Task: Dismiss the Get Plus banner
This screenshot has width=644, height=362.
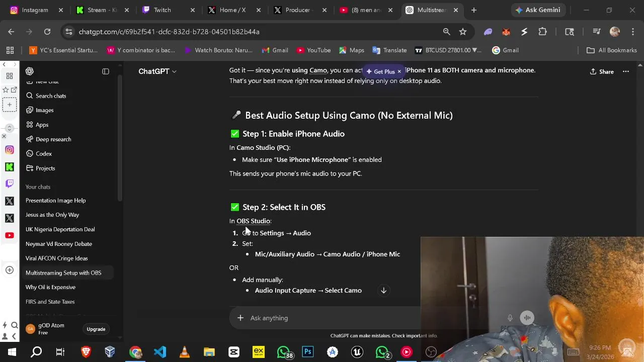Action: (x=399, y=71)
